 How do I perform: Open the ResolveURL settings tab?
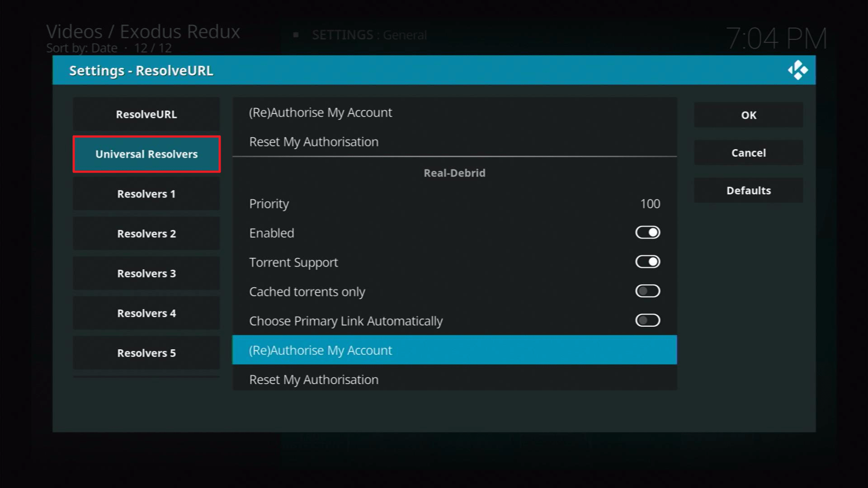pyautogui.click(x=146, y=114)
